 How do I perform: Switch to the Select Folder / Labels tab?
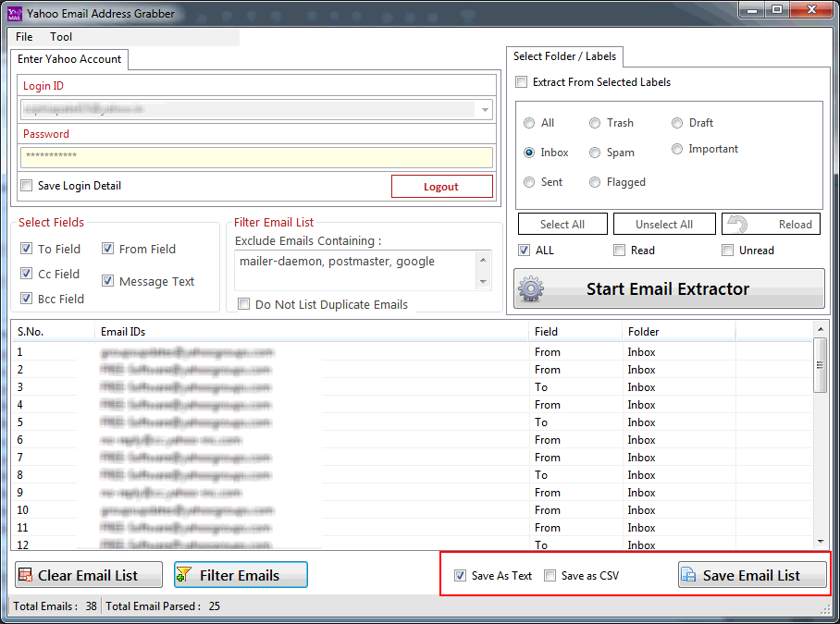coord(564,56)
